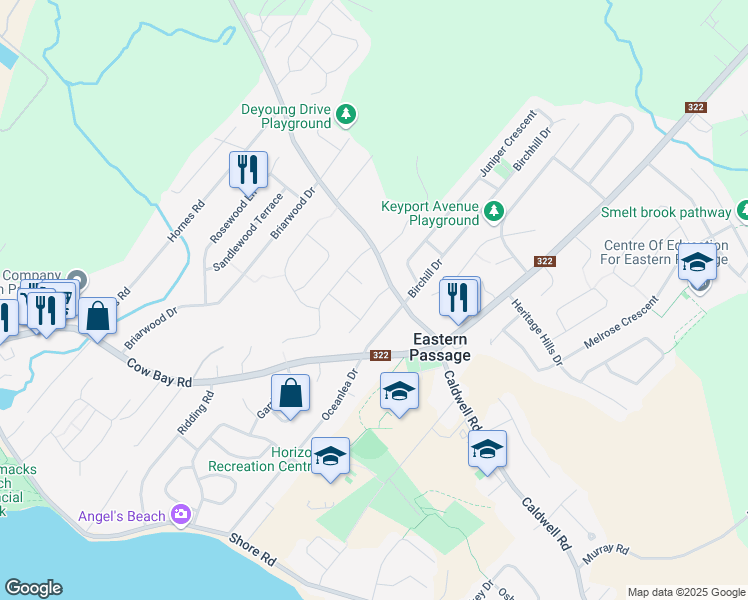Click the Eastern Passage town label
Viewport: 748px width, 600px height.
440,347
